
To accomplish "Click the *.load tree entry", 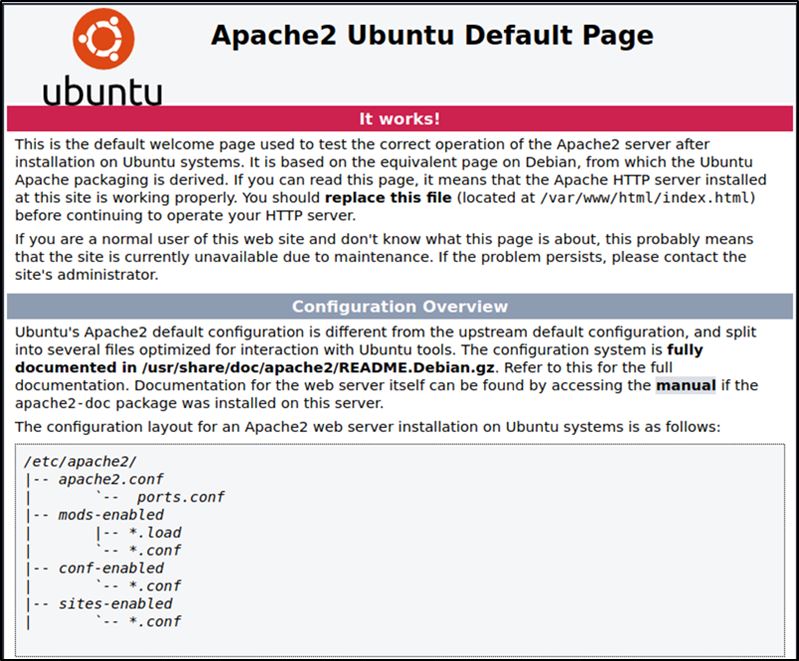I will click(x=155, y=533).
